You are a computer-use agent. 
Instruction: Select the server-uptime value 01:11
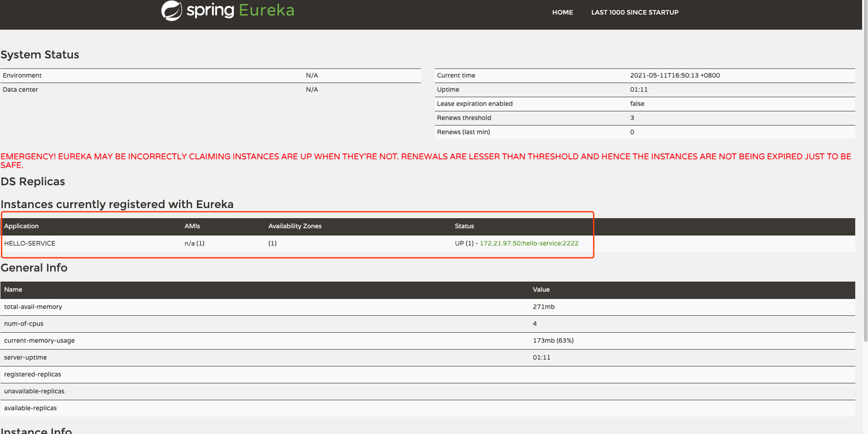click(541, 357)
